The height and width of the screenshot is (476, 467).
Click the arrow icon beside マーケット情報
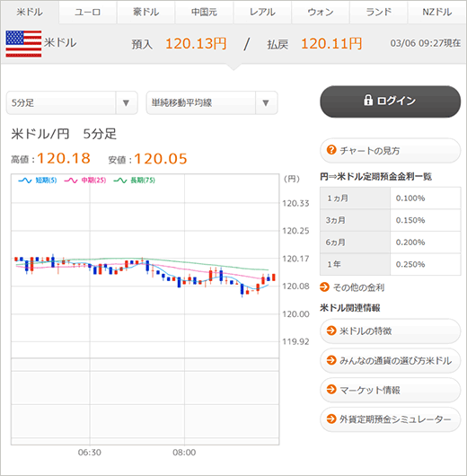331,389
